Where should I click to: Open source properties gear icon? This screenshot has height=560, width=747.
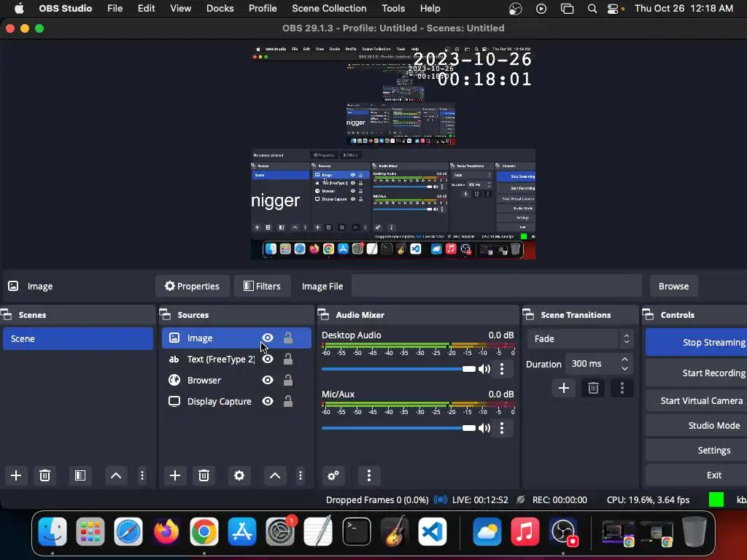(239, 475)
